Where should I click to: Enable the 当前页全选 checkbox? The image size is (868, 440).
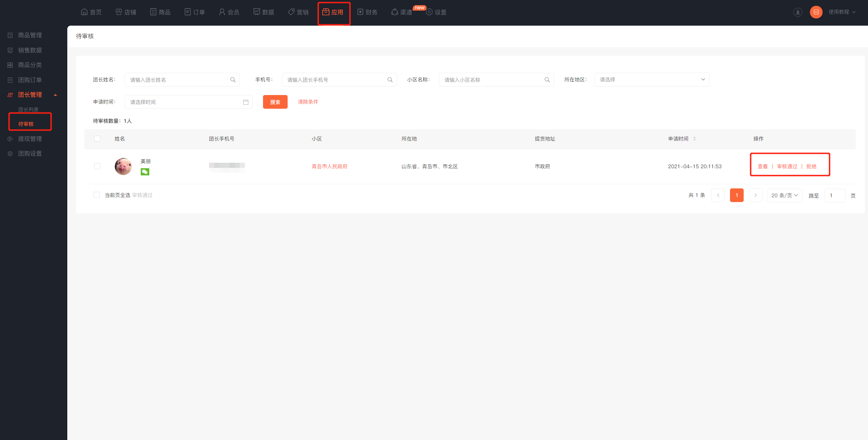pos(97,195)
